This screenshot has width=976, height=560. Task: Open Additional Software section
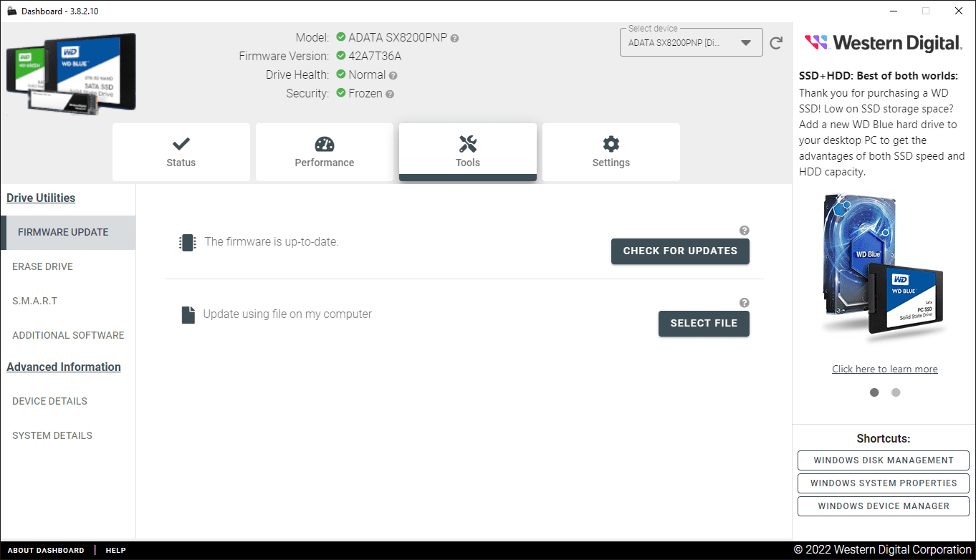click(x=68, y=335)
